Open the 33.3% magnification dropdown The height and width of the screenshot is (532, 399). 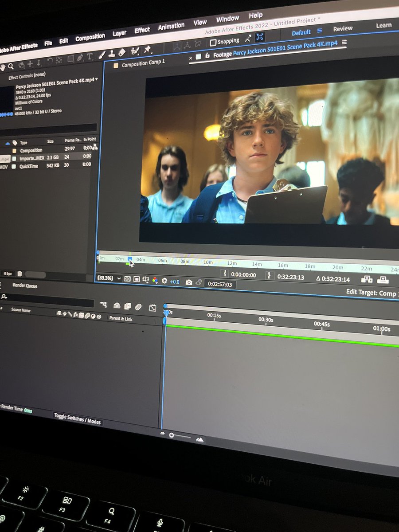(x=109, y=278)
